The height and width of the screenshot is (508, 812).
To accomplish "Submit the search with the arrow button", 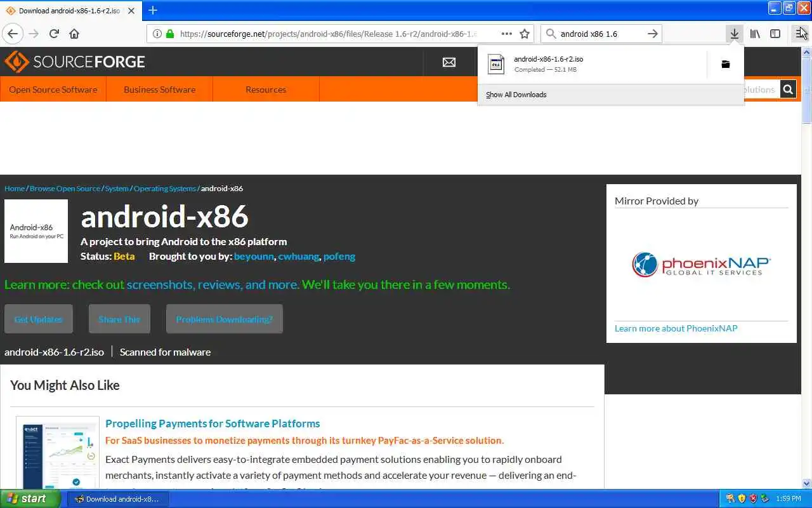I will [652, 34].
